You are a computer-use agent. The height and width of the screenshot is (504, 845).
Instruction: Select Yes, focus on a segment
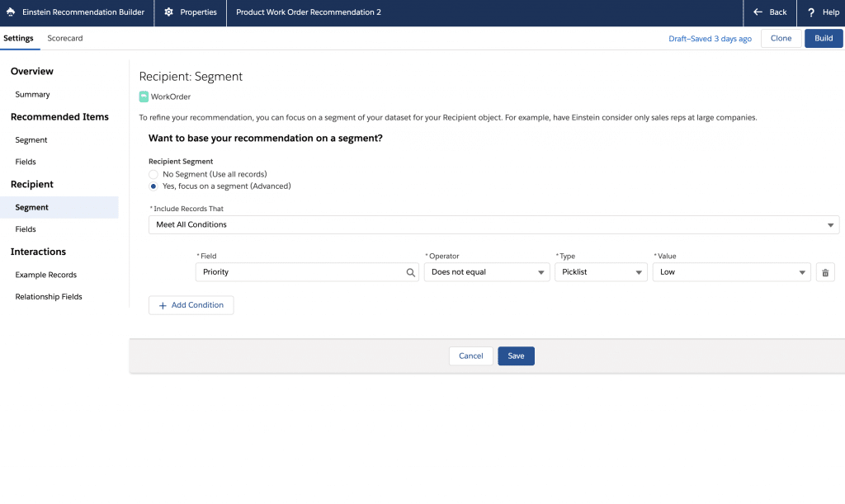[x=153, y=186]
